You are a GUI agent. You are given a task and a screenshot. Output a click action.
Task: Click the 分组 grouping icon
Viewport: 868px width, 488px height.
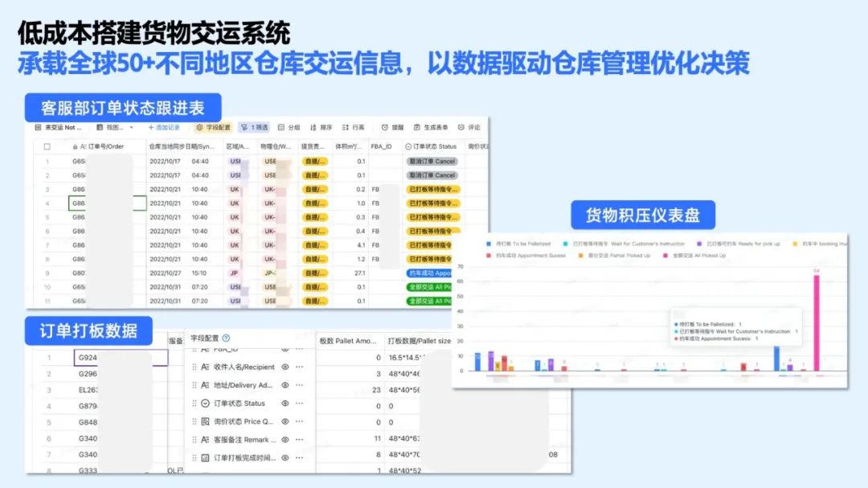click(x=287, y=127)
